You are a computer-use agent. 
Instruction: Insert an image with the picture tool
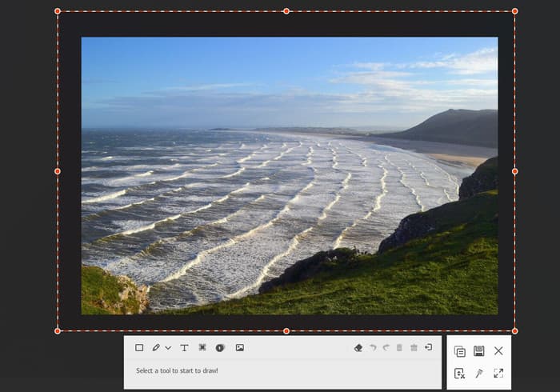click(x=240, y=347)
